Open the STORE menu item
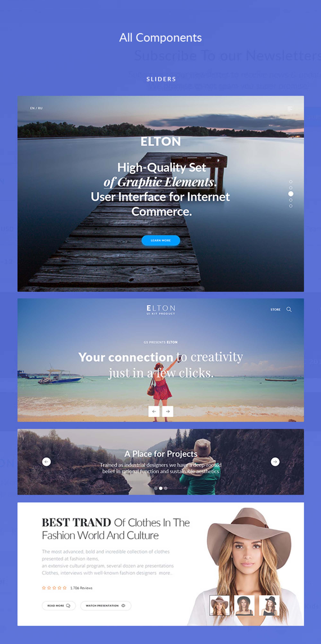Viewport: 321px width, 644px height. coord(275,310)
